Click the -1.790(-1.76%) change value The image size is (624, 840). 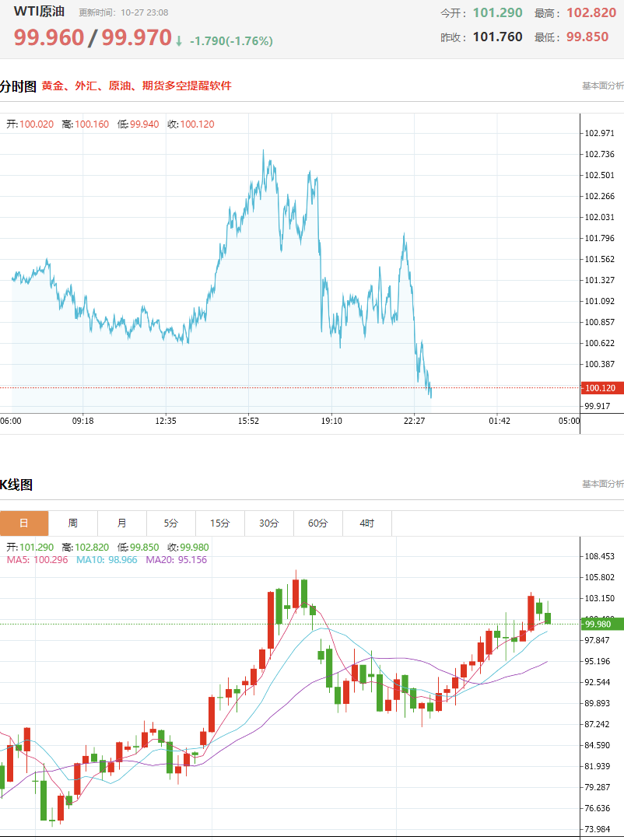click(x=231, y=41)
